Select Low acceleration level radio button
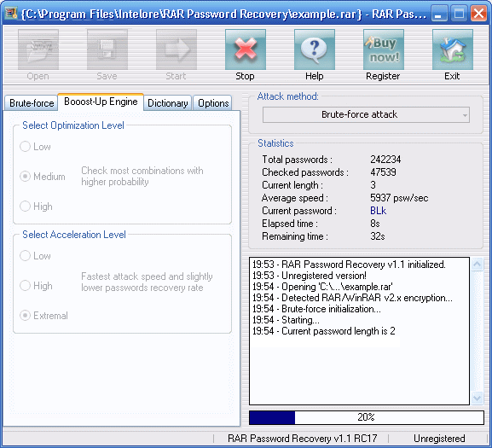 pyautogui.click(x=25, y=255)
